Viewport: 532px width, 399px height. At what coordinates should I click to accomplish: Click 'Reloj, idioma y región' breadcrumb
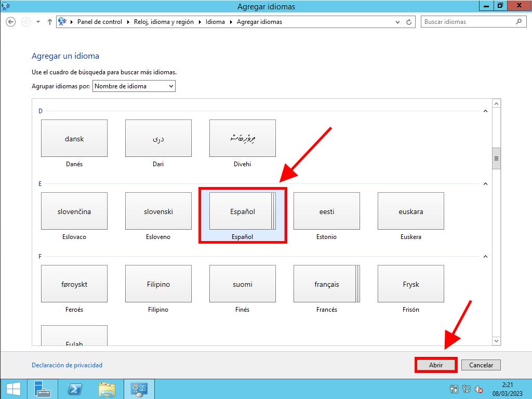click(163, 22)
